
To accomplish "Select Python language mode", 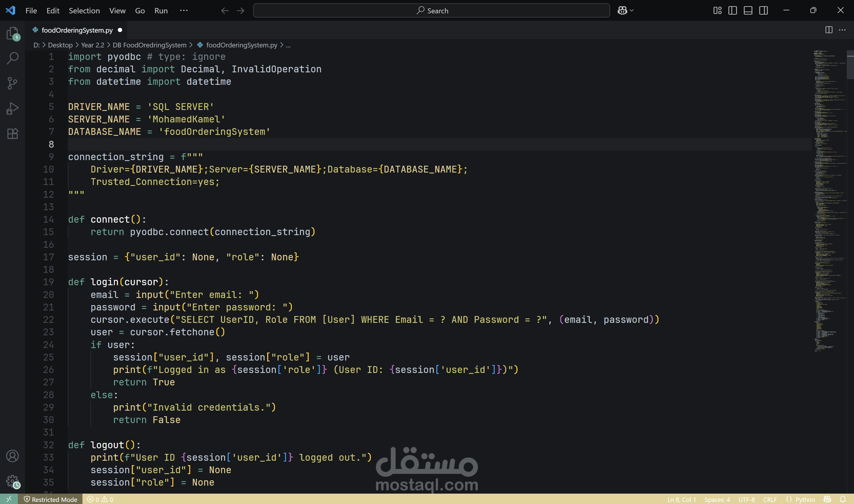I will pos(805,499).
